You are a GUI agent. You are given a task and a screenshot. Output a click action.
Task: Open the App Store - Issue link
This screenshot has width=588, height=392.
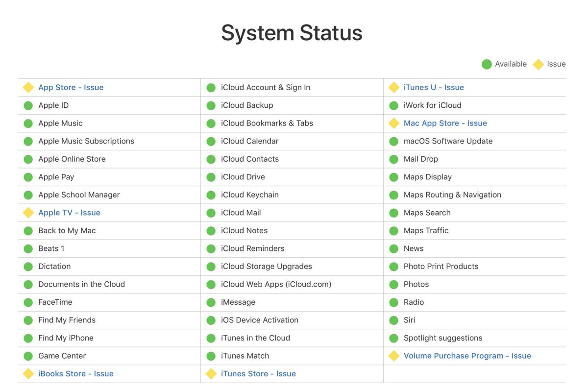(71, 87)
